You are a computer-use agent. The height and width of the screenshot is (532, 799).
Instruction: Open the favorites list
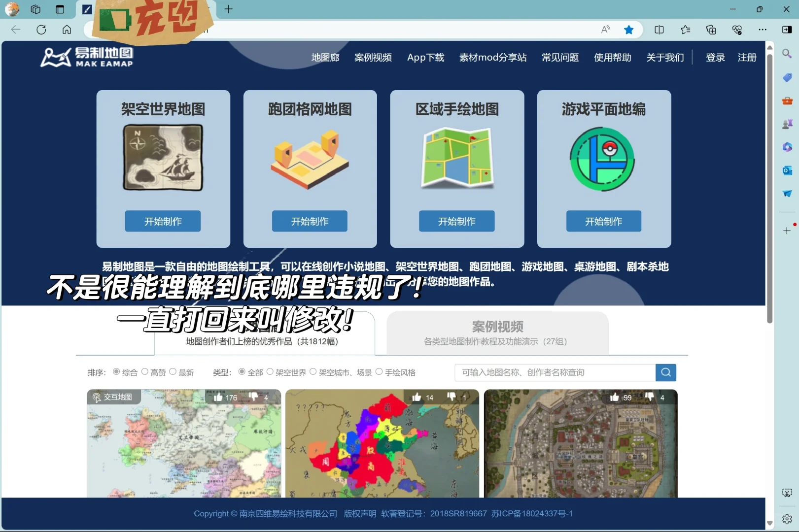pyautogui.click(x=685, y=30)
